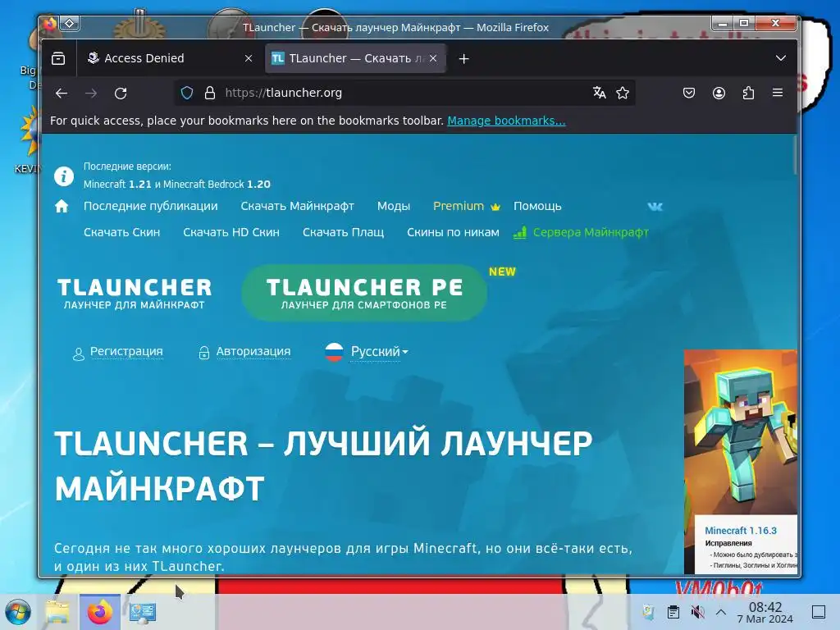Toggle the muted volume tray icon
Screen dimensions: 840x630
pyautogui.click(x=697, y=612)
